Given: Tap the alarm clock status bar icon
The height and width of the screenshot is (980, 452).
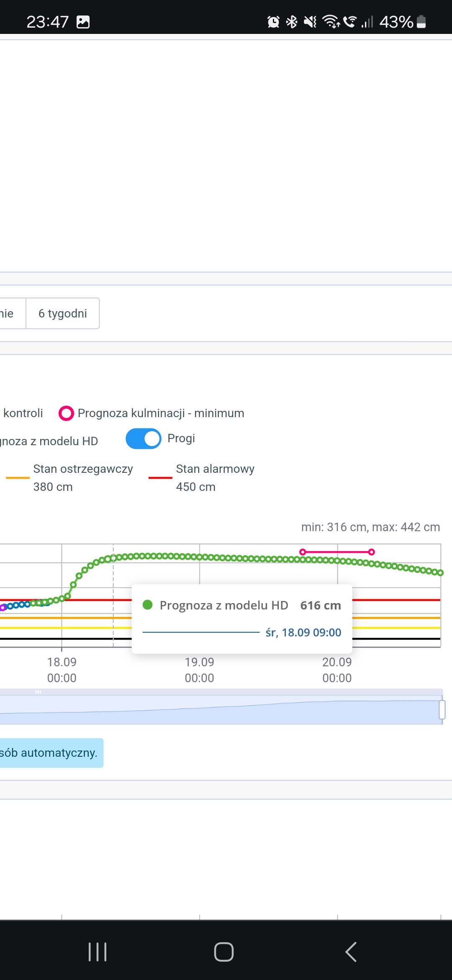Looking at the screenshot, I should (273, 22).
